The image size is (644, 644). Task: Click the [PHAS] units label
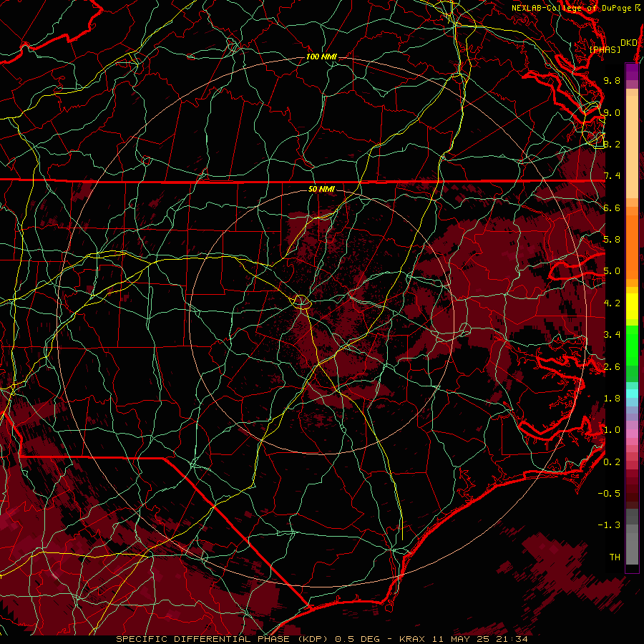coord(605,49)
